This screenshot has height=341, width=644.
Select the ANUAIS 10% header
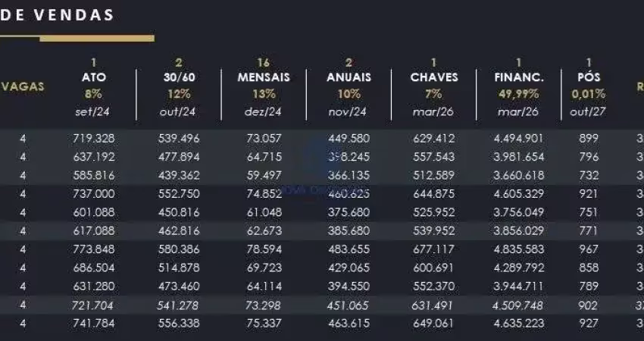coord(349,86)
